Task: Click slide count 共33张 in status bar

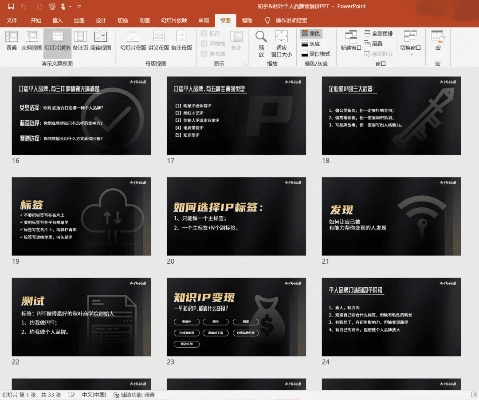Action: (x=51, y=395)
